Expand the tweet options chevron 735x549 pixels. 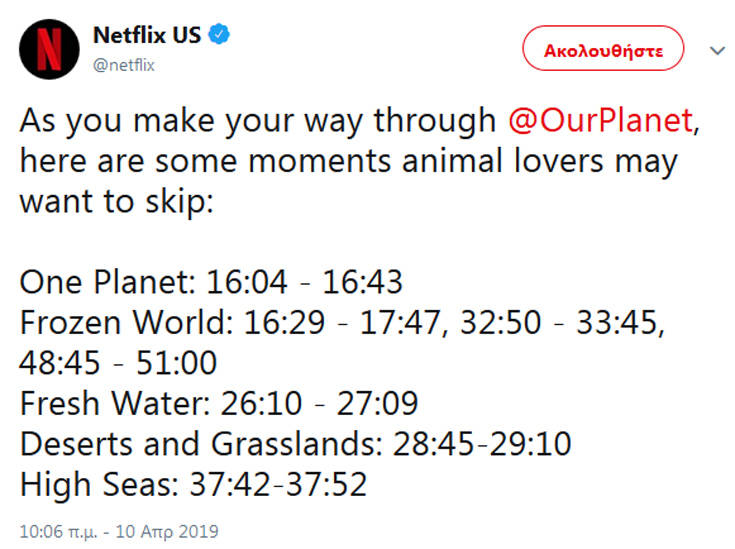tap(716, 50)
